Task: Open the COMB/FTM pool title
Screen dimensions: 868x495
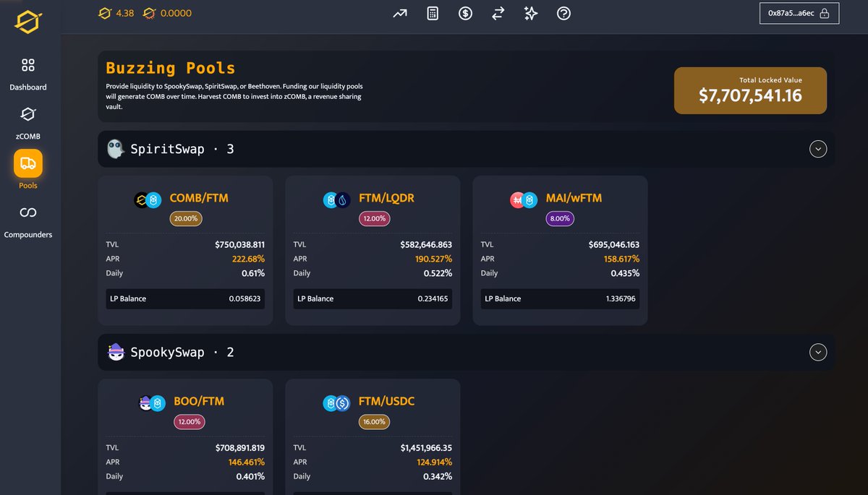Action: click(x=199, y=198)
